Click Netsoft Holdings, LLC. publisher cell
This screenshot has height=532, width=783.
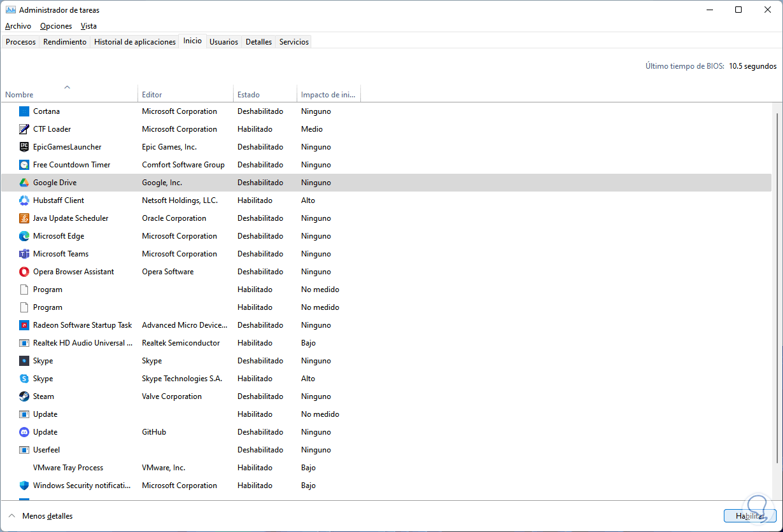(x=180, y=200)
